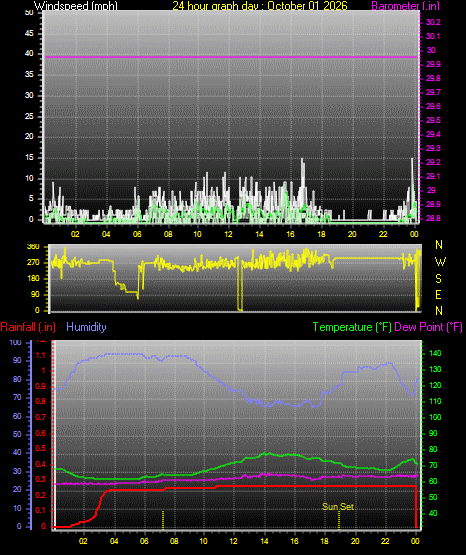The height and width of the screenshot is (555, 466).
Task: Click hour "12" under the windspeed graph
Action: (x=229, y=234)
